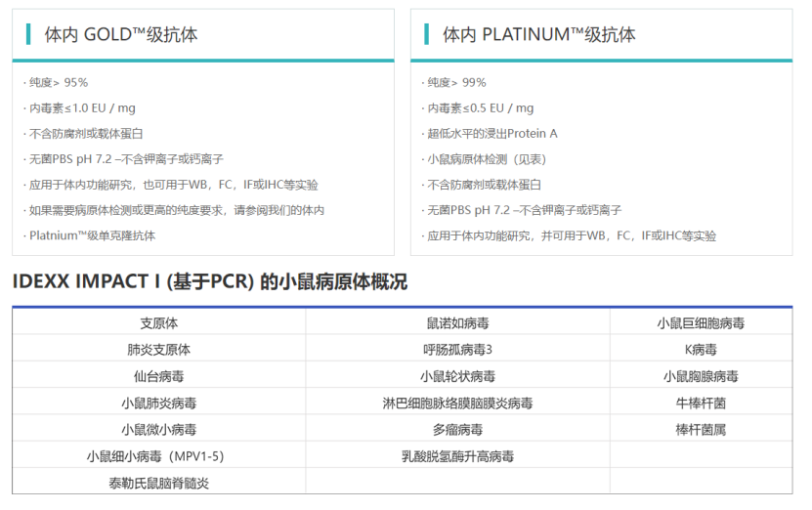Select the 泰勒氏鼠脑脊髓炎 cell
Screen dimensions: 812x510
coord(158,483)
